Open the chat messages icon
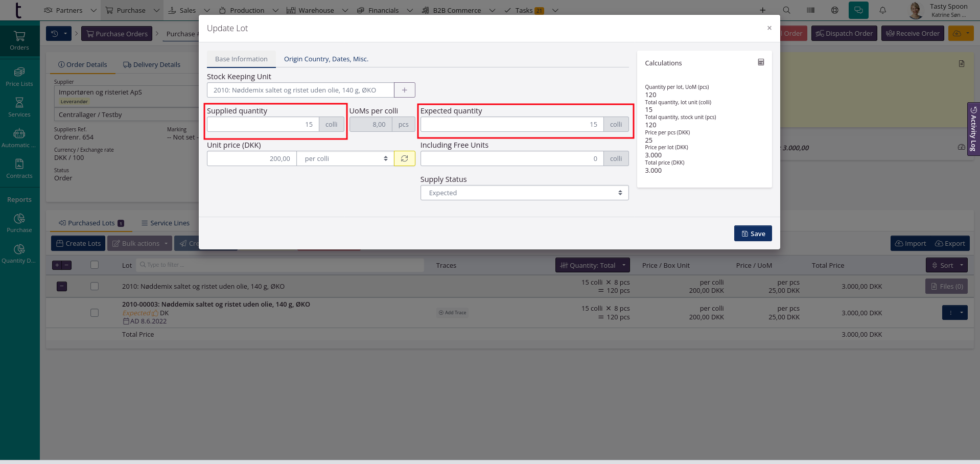The image size is (980, 464). (858, 10)
